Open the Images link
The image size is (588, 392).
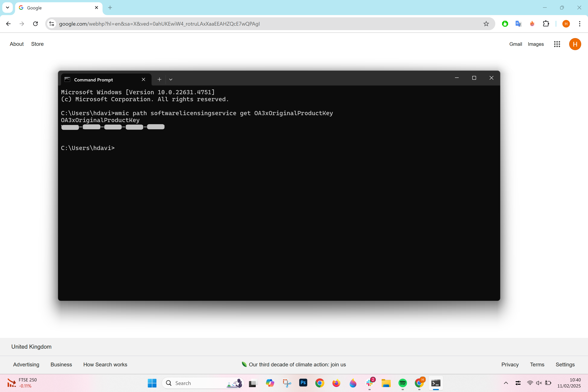pos(536,44)
